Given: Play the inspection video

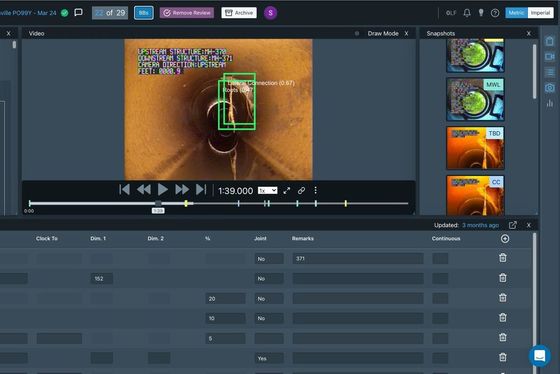Looking at the screenshot, I should point(163,190).
